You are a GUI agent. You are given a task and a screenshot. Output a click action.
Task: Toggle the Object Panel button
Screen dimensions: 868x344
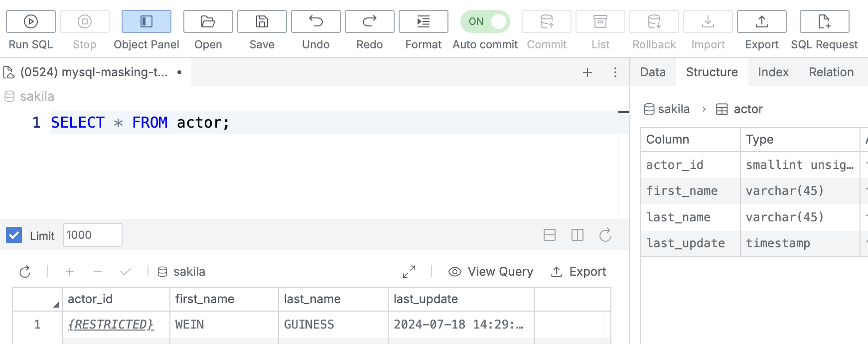tap(146, 21)
